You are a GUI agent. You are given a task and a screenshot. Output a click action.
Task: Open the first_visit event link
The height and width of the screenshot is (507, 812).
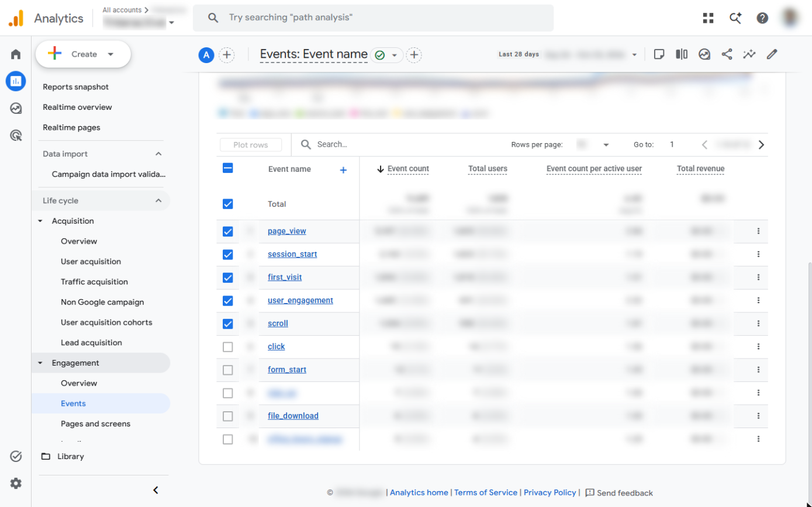coord(285,277)
